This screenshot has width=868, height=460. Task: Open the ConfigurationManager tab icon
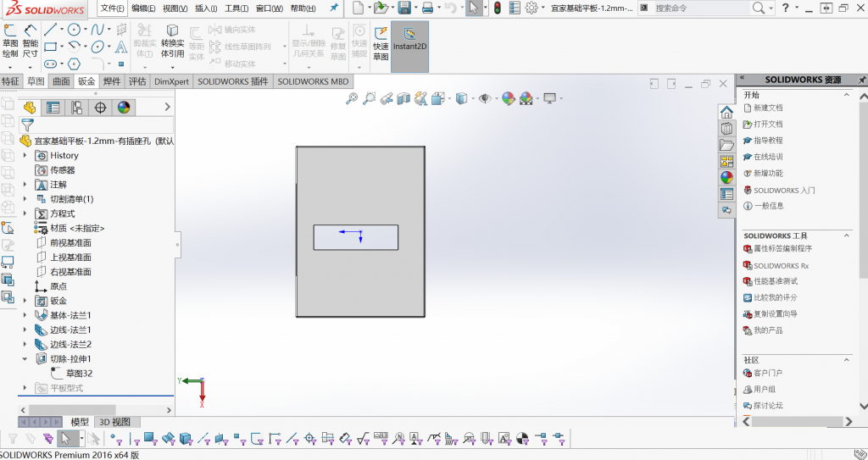click(x=77, y=108)
